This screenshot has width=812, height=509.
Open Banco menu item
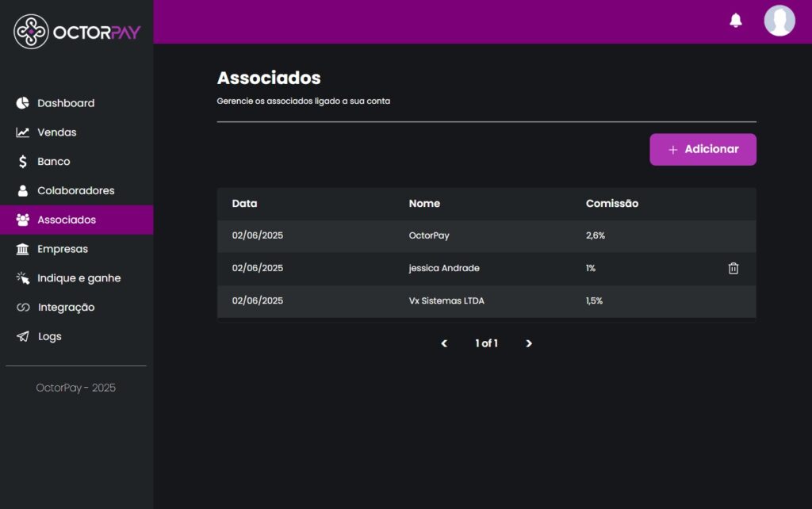77,162
